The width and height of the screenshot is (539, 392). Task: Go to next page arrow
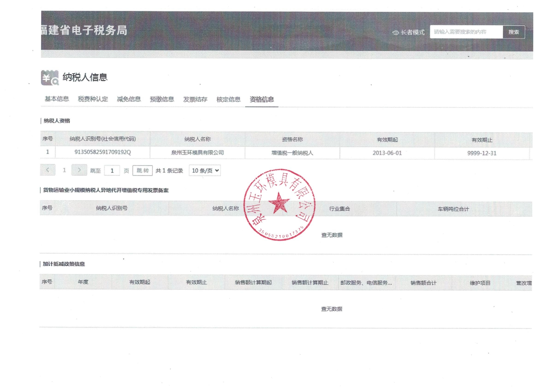79,170
